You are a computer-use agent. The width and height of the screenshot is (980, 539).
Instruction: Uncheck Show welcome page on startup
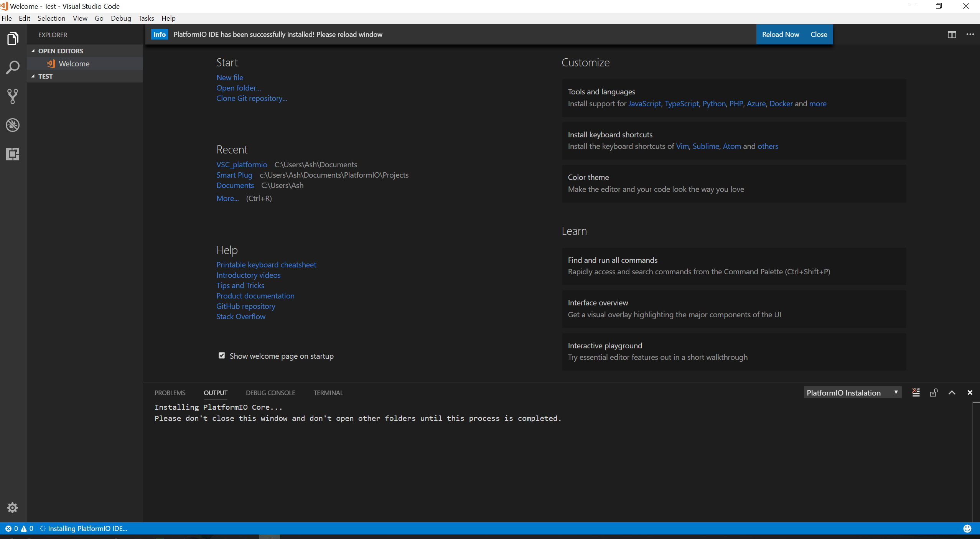click(222, 356)
